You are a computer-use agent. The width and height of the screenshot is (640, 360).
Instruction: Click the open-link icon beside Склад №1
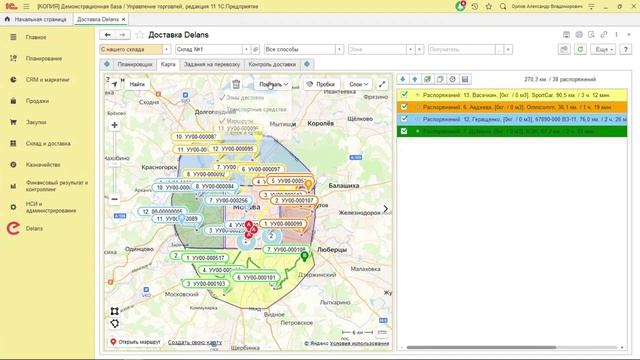coord(256,49)
